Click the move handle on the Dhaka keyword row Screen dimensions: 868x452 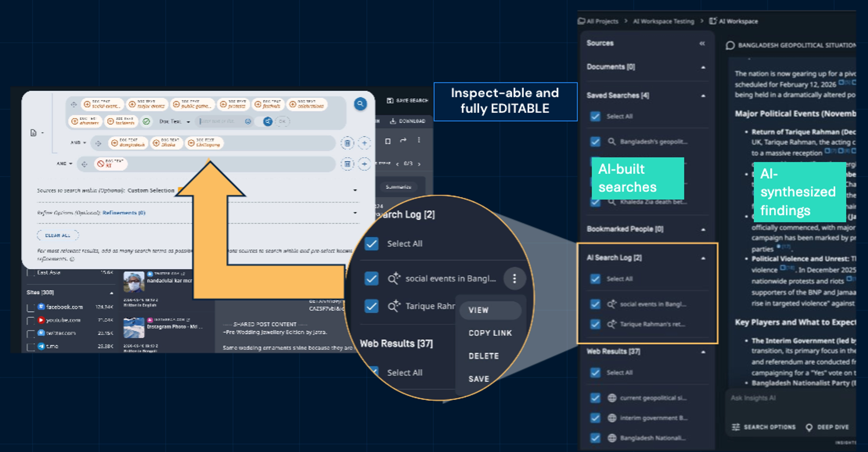click(x=98, y=143)
